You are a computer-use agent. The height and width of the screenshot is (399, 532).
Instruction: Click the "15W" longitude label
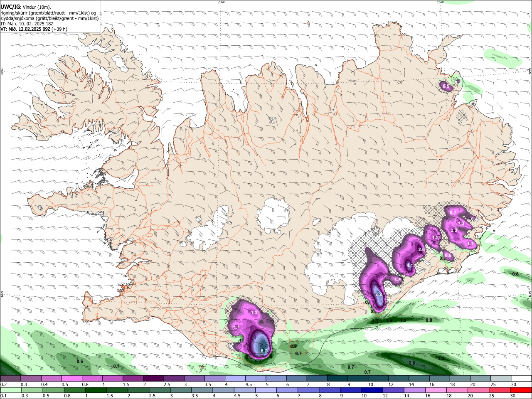tap(440, 2)
